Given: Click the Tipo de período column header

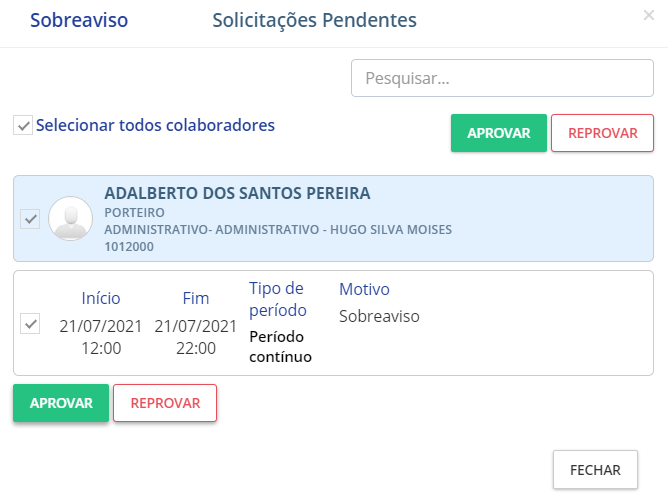Looking at the screenshot, I should pyautogui.click(x=278, y=299).
